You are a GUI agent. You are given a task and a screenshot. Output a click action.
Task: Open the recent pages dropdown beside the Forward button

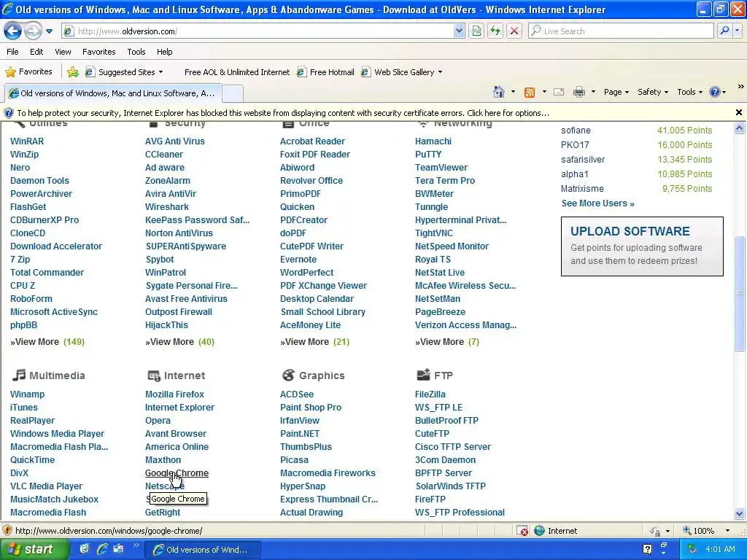tap(49, 31)
